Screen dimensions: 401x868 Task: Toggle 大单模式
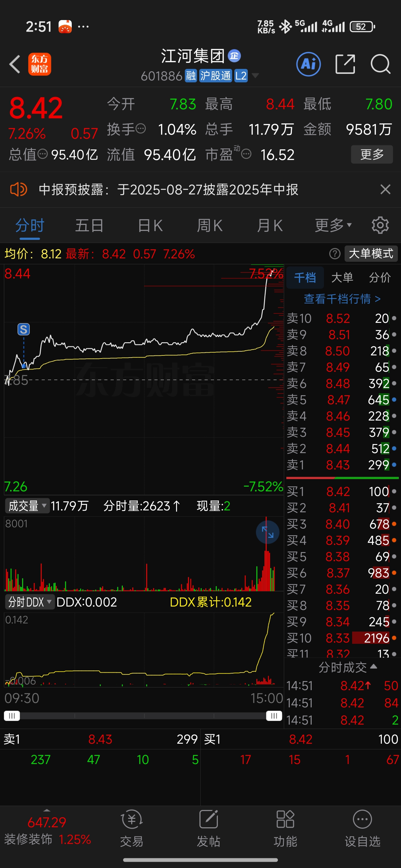(371, 253)
